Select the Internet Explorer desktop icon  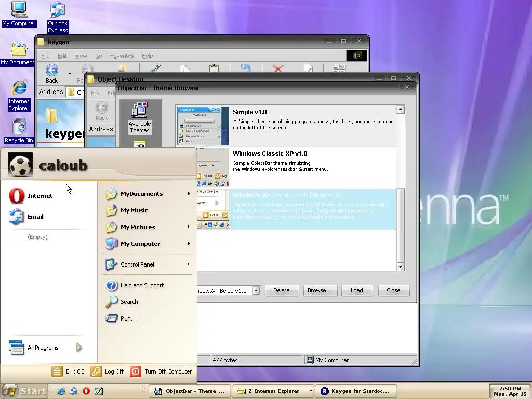point(19,96)
